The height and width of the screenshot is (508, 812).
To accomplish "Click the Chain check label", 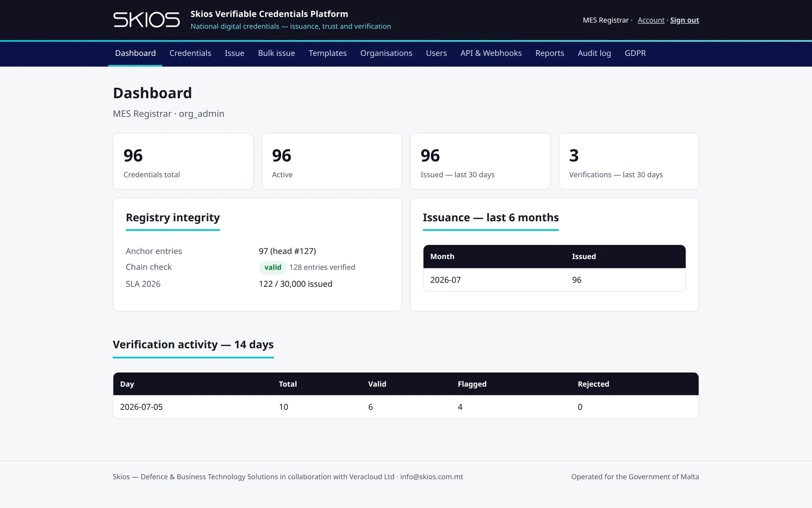I will coord(149,267).
